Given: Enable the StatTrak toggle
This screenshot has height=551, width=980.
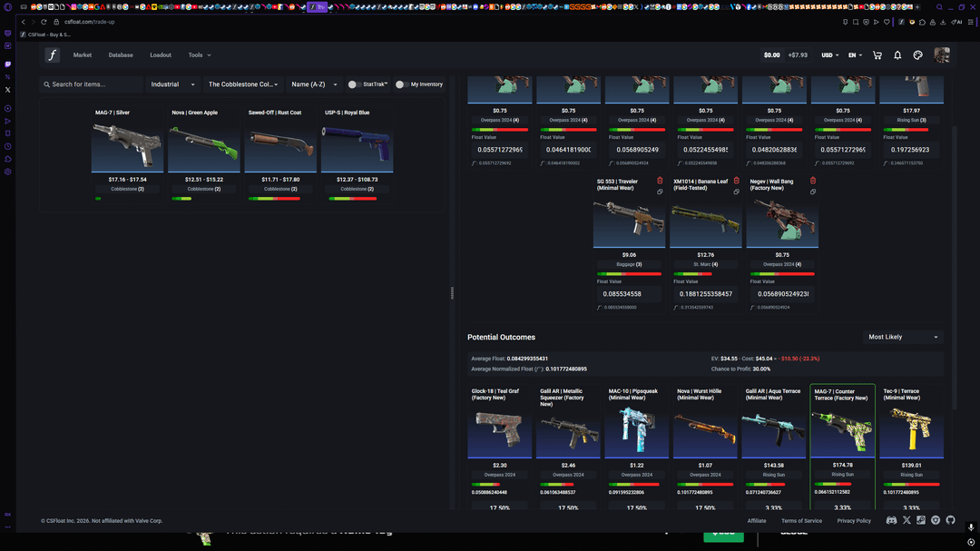Looking at the screenshot, I should pyautogui.click(x=355, y=84).
